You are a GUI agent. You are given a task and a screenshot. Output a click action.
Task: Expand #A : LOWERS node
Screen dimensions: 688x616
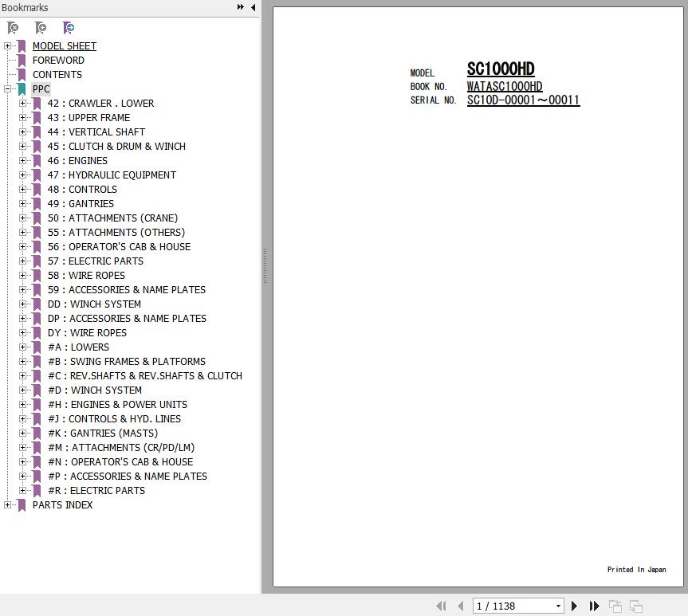[x=22, y=347]
